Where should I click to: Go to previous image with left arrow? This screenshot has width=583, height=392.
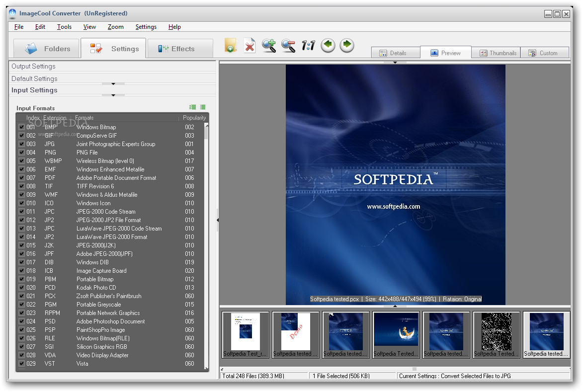coord(328,45)
